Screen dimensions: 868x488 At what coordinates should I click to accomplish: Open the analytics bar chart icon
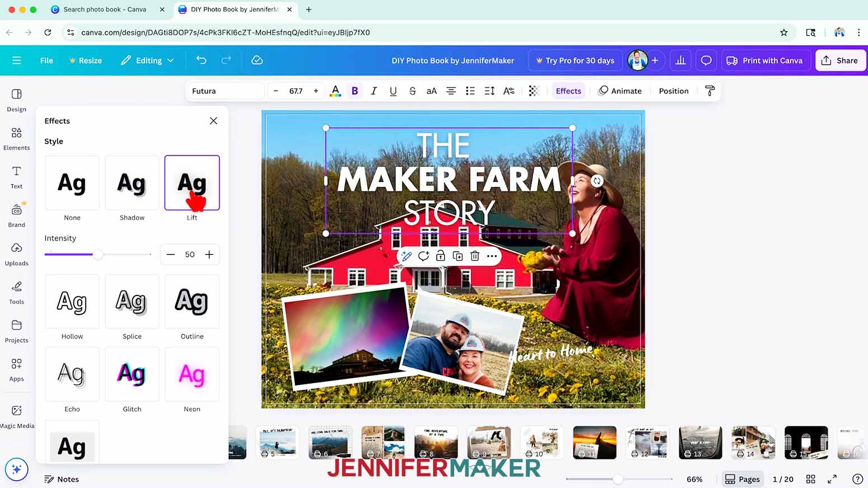[680, 60]
